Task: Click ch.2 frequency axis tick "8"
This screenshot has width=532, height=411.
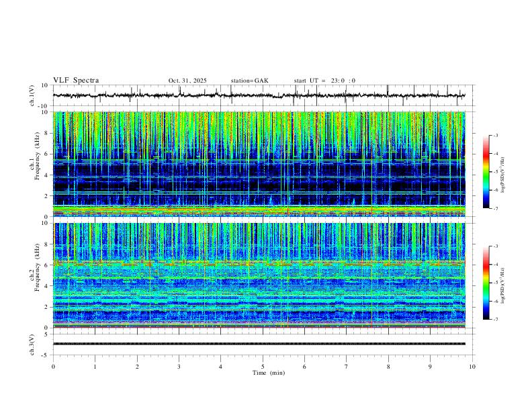Action: [47, 244]
